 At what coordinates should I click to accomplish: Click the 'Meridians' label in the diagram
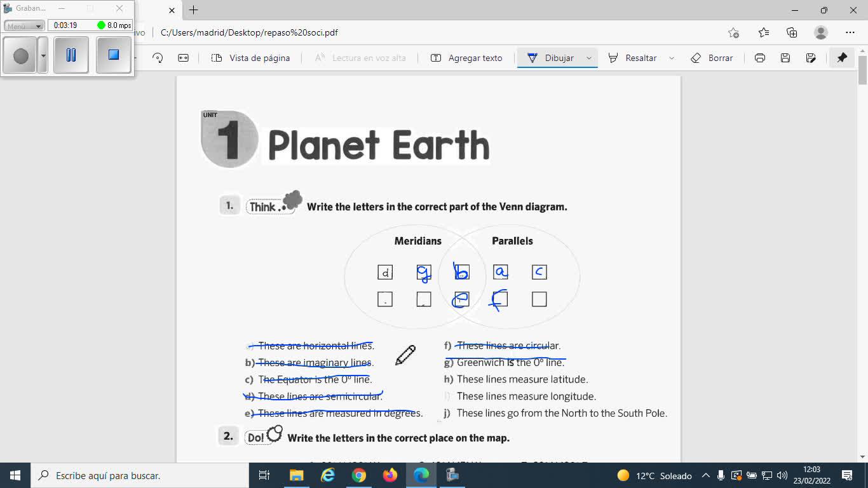418,241
